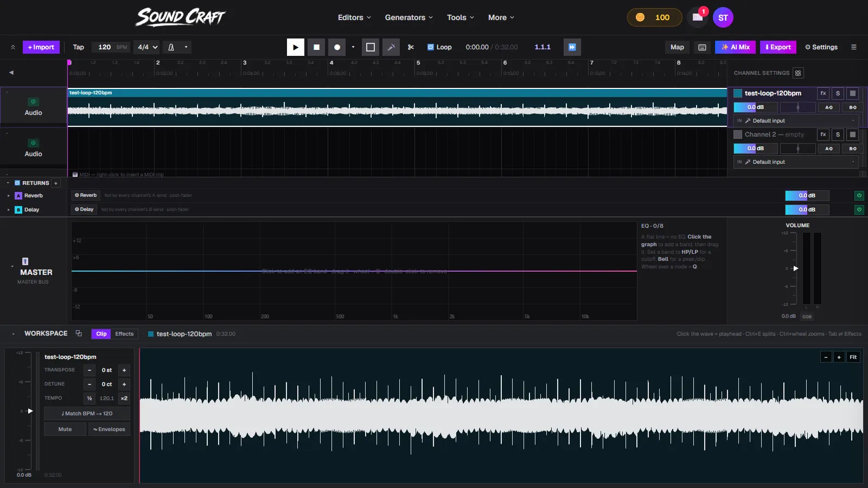The image size is (868, 488).
Task: Select the Clip tab in Workspace
Action: tap(101, 334)
